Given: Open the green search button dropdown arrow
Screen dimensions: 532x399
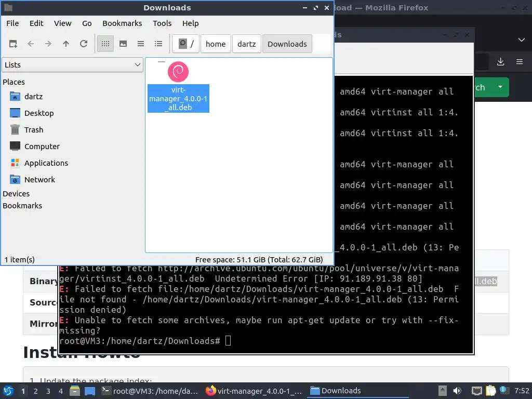Looking at the screenshot, I should [x=500, y=87].
